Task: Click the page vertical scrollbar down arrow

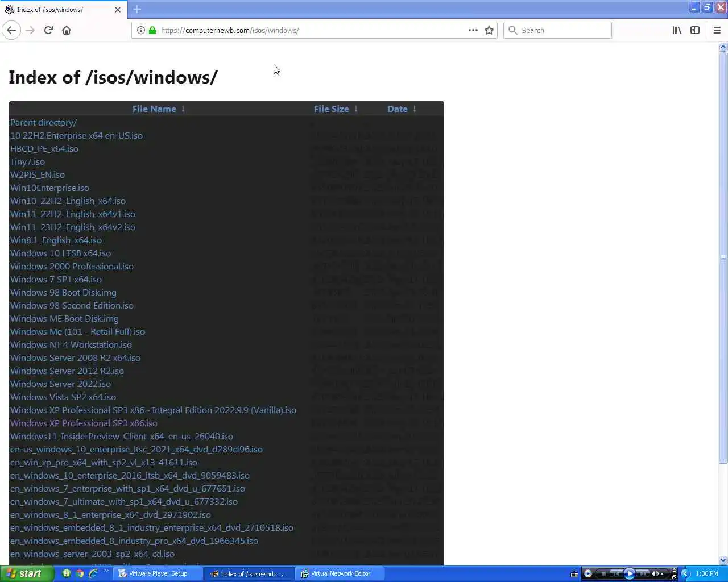Action: click(x=723, y=560)
